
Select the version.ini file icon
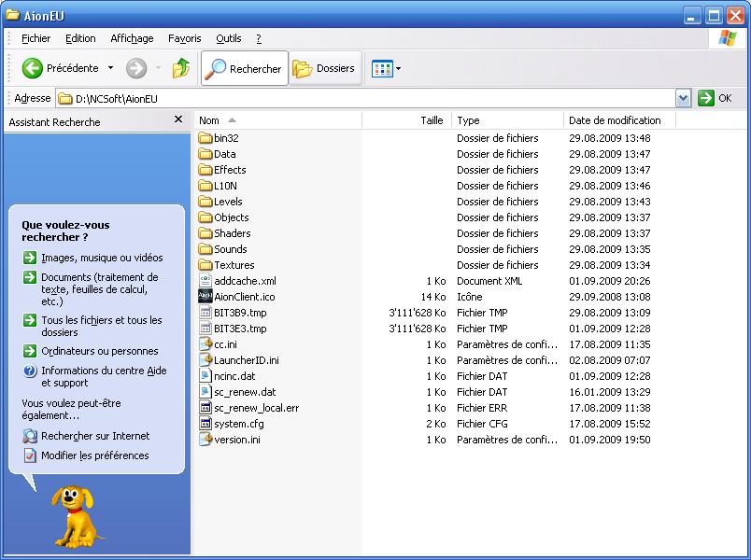tap(205, 440)
